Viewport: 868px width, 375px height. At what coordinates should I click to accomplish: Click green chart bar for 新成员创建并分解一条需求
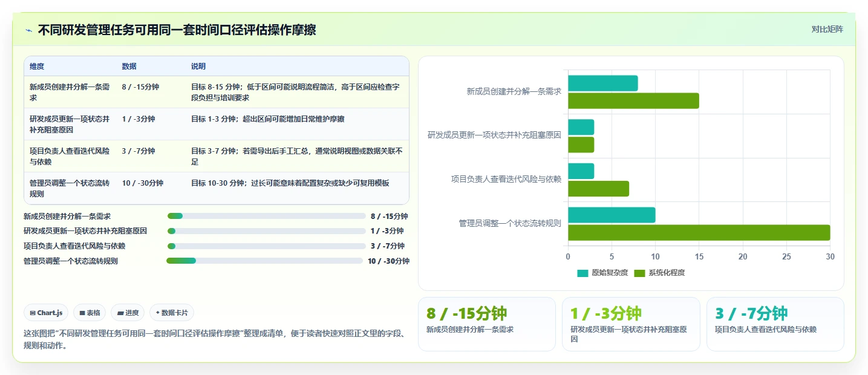click(x=633, y=101)
